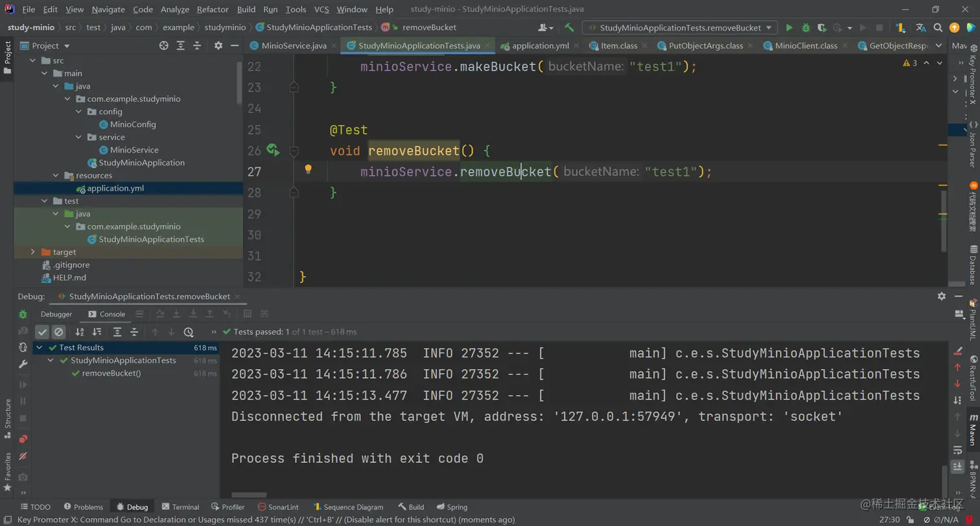Open Project panel settings gear
This screenshot has width=980, height=526.
218,45
